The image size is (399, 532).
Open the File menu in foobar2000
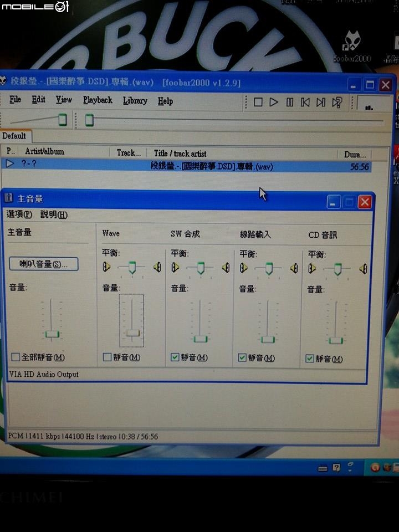pyautogui.click(x=16, y=99)
